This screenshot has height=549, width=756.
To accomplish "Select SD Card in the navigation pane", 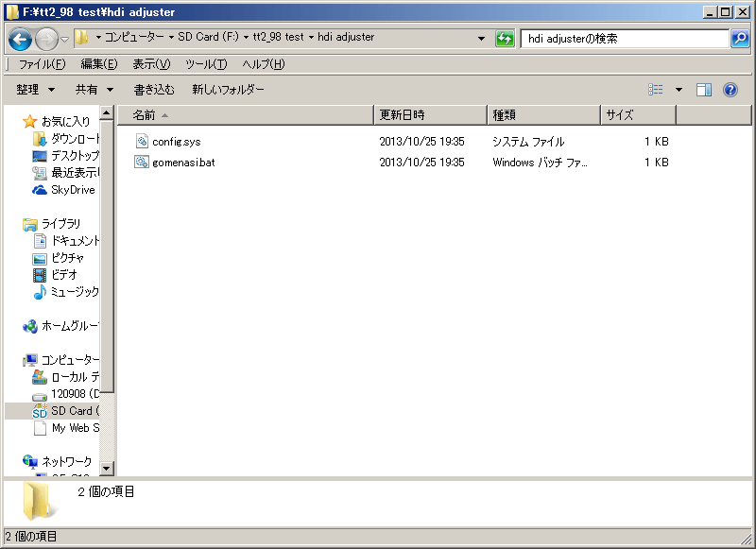I will pos(75,411).
